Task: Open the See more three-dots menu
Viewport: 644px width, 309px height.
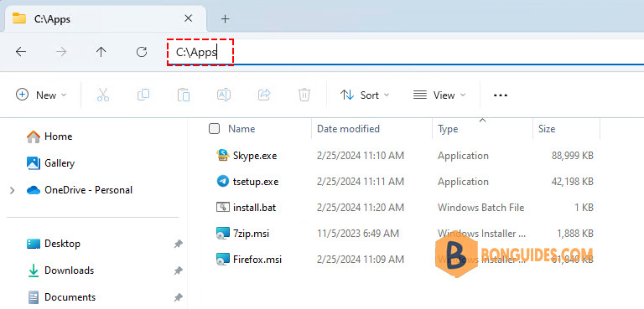Action: point(501,95)
